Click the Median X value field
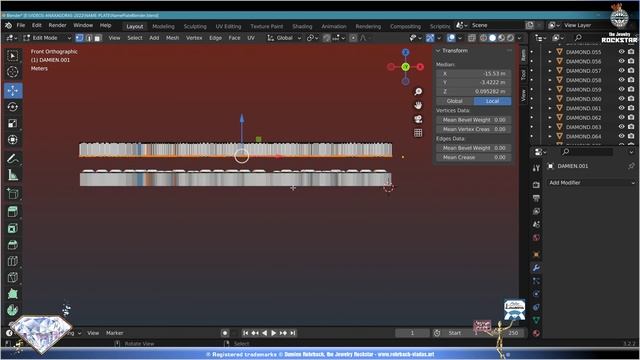640x360 pixels. pos(474,73)
